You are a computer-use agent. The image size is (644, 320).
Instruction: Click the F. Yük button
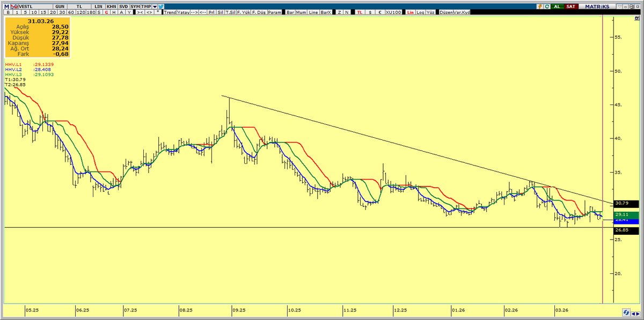tap(243, 12)
